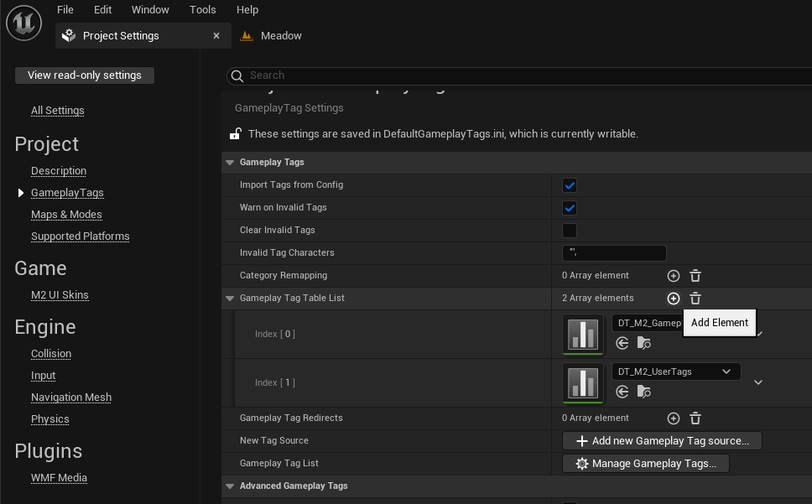This screenshot has width=812, height=504.
Task: Click the Unreal Engine logo
Action: point(23,23)
